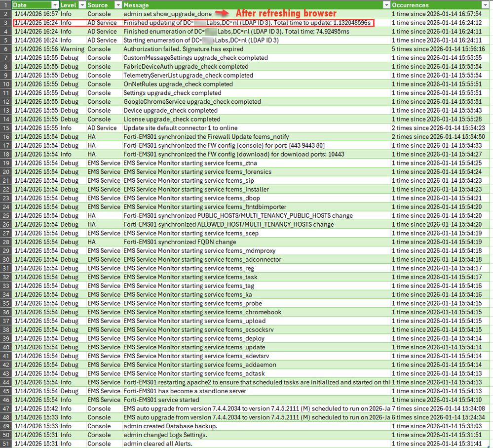Open the Message column filter arrow

386,5
